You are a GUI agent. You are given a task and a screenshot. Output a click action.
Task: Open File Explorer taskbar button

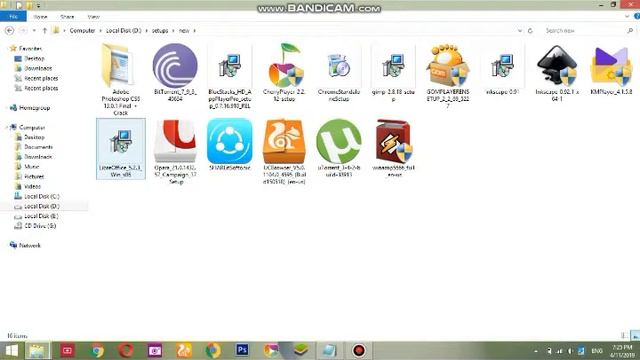pyautogui.click(x=37, y=350)
